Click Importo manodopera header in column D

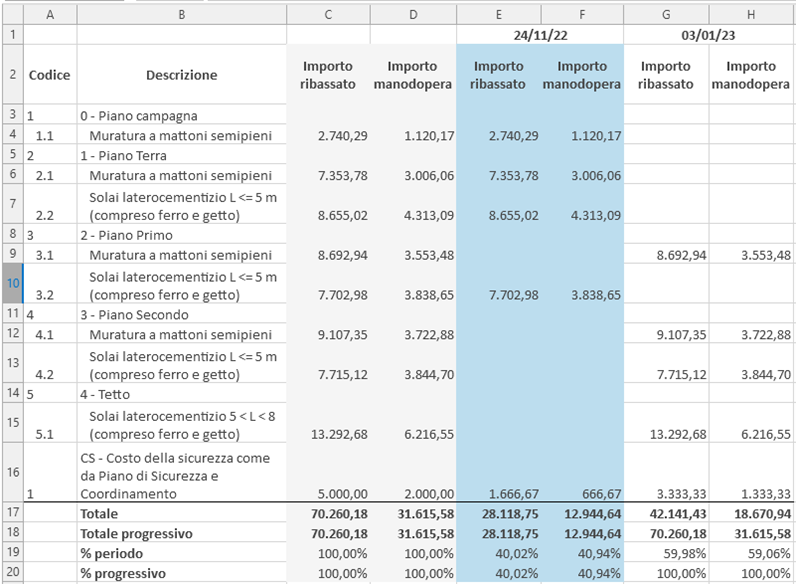click(x=413, y=75)
